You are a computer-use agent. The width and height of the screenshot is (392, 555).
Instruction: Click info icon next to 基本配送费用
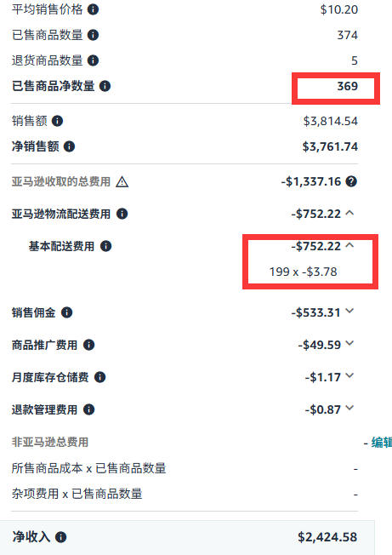pyautogui.click(x=106, y=246)
